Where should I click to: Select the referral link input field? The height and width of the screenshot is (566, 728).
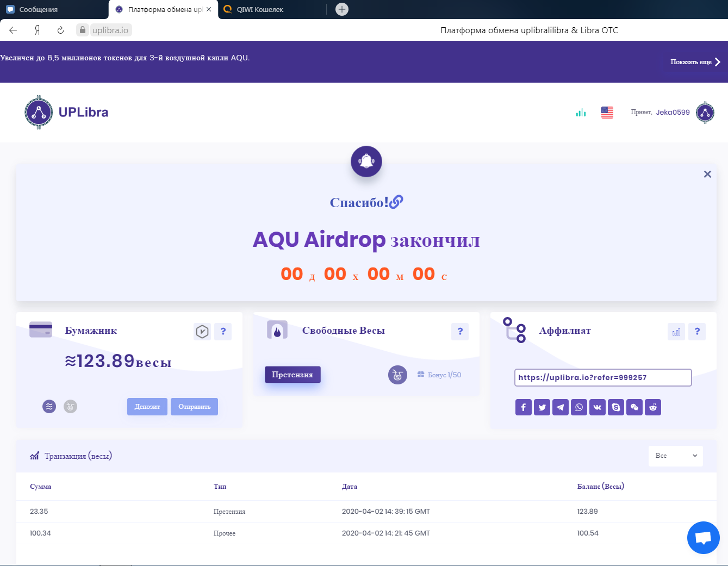pyautogui.click(x=602, y=377)
